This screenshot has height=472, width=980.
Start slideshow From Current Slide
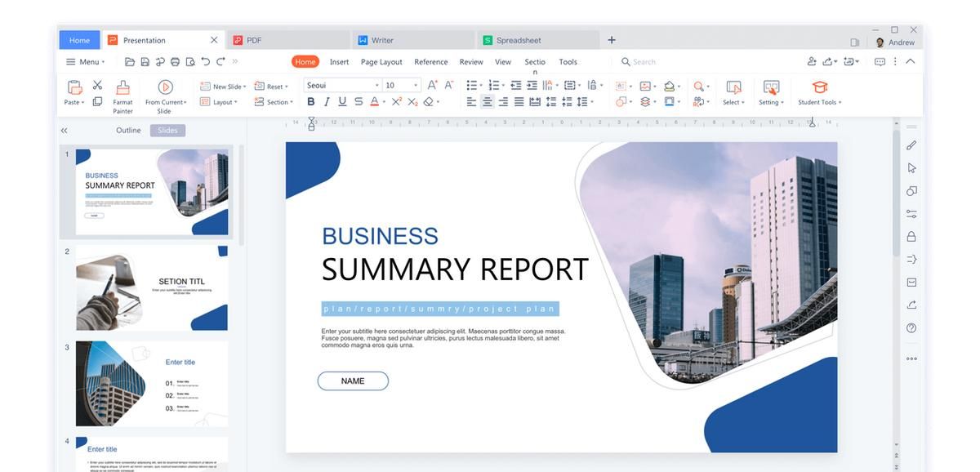click(165, 87)
